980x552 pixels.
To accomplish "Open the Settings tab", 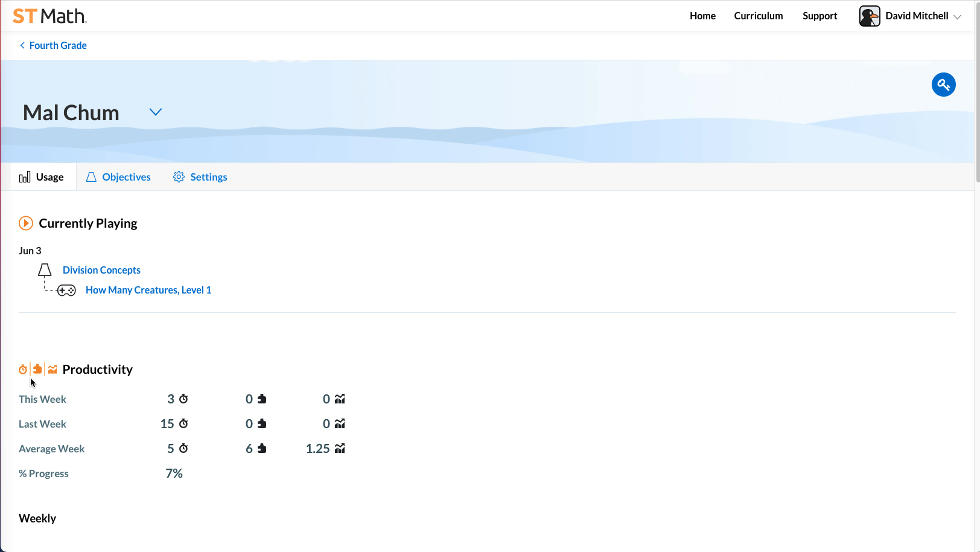I will (200, 177).
